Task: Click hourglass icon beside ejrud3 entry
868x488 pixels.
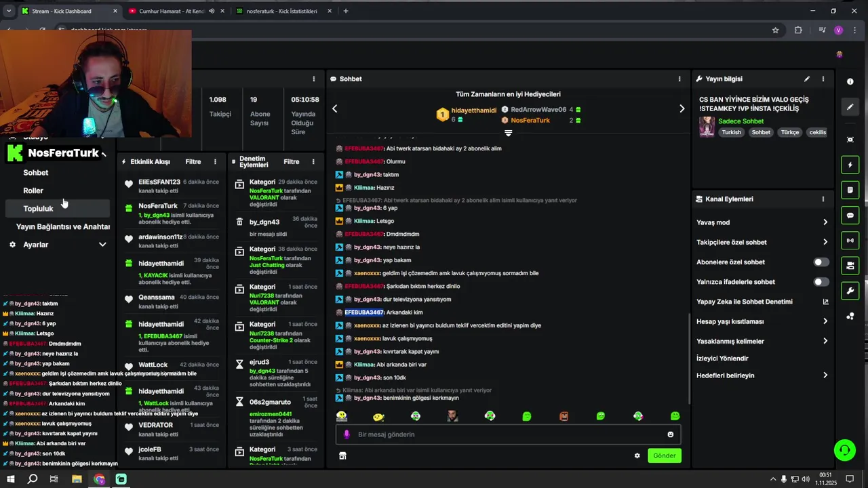Action: [239, 364]
